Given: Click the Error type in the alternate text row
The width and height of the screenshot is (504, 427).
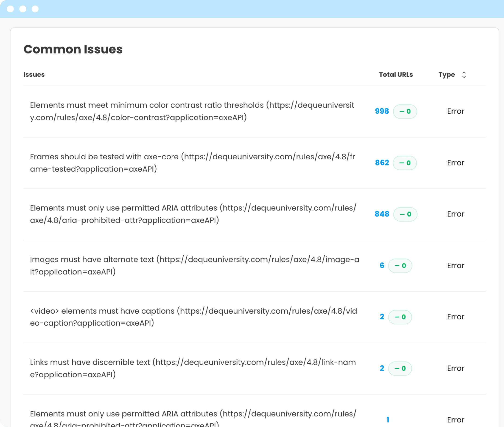Looking at the screenshot, I should 455,266.
